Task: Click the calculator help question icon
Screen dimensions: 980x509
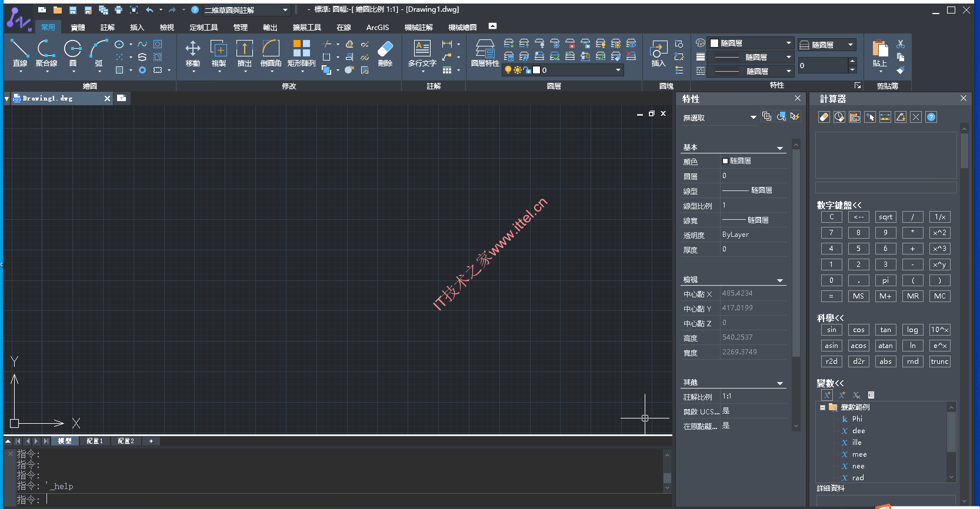Action: [931, 117]
